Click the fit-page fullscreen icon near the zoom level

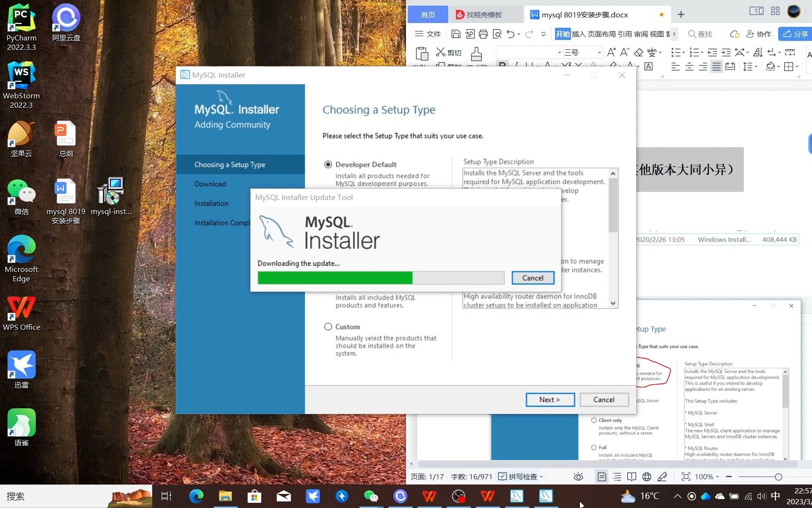[686, 477]
